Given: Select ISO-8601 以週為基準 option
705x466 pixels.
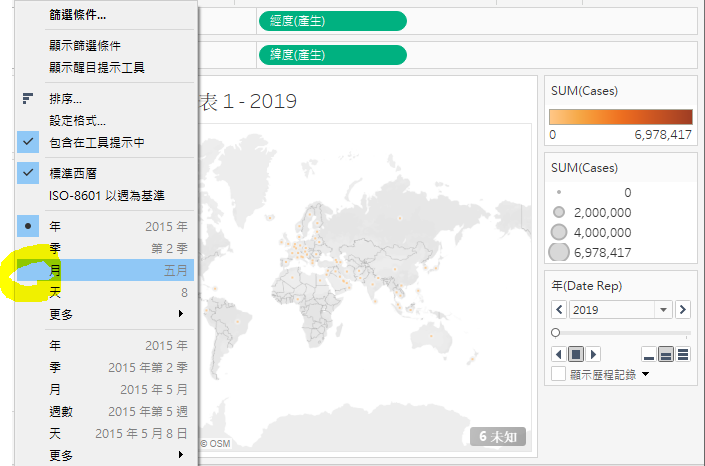Looking at the screenshot, I should [x=106, y=196].
